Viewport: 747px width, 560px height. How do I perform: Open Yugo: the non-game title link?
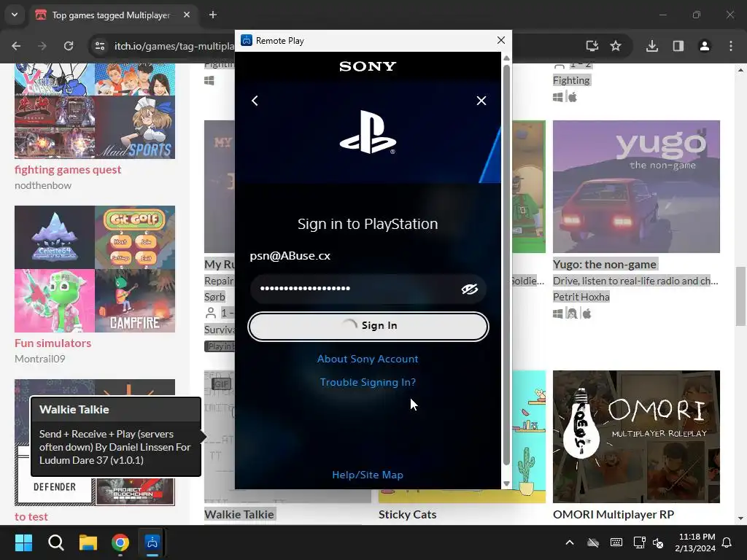point(605,264)
